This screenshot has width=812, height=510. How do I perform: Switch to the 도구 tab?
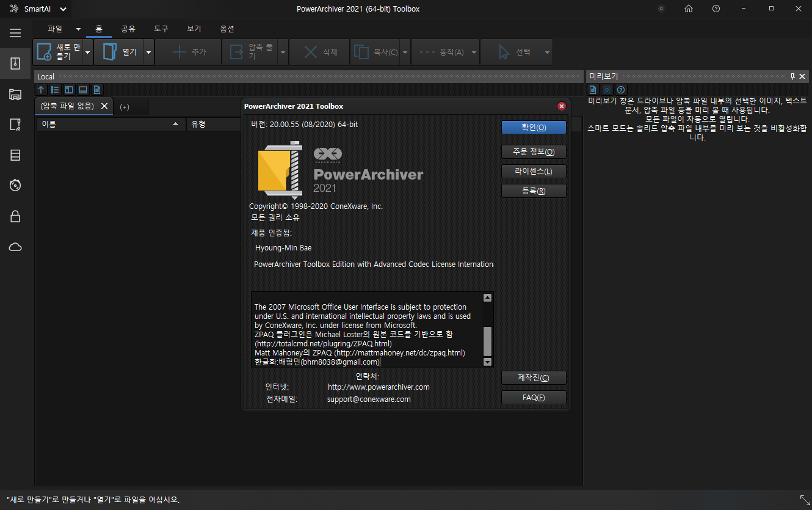[161, 29]
